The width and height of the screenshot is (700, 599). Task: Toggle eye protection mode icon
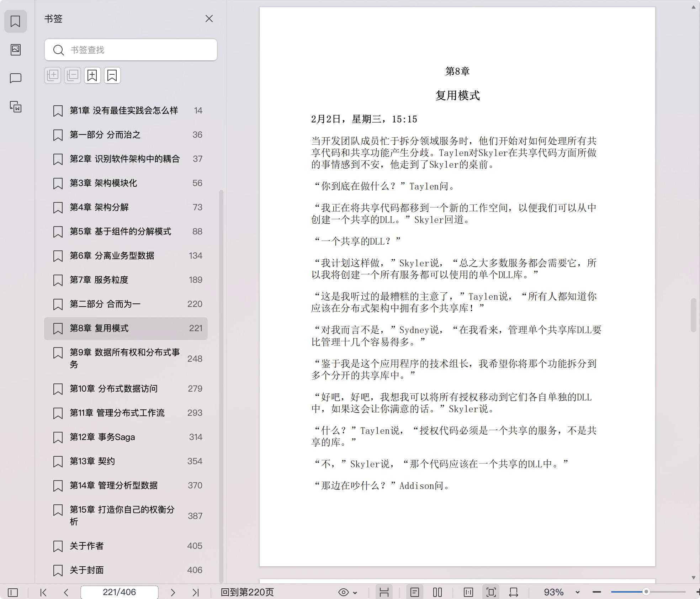[x=343, y=592]
